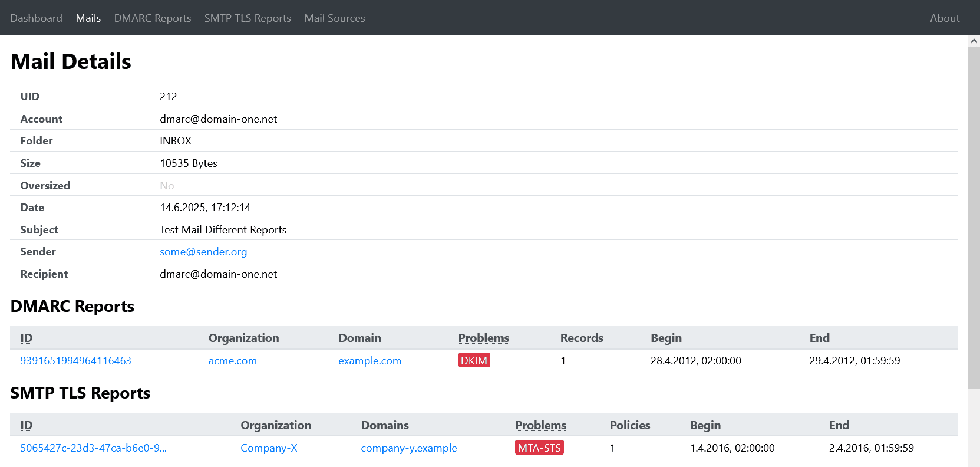
Task: Click the DMARC Organization column header
Action: (x=244, y=338)
